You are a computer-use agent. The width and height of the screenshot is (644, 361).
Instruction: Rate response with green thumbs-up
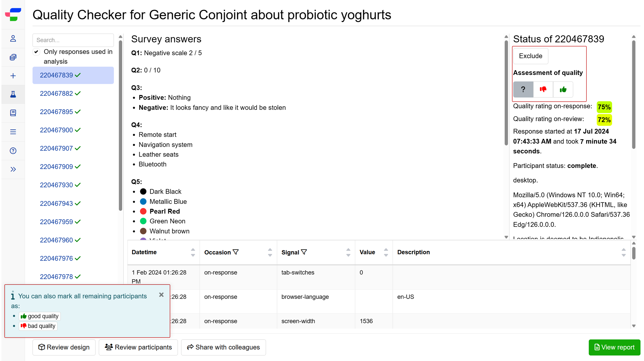coord(563,89)
